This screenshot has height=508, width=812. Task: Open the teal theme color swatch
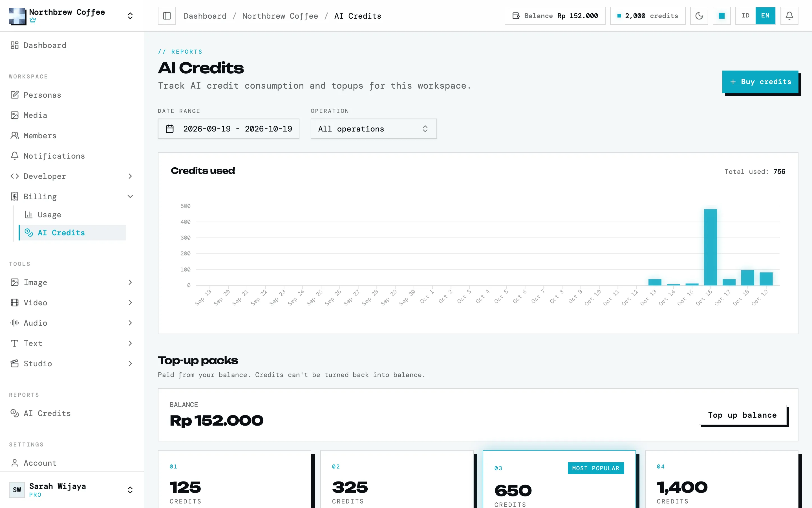(721, 16)
